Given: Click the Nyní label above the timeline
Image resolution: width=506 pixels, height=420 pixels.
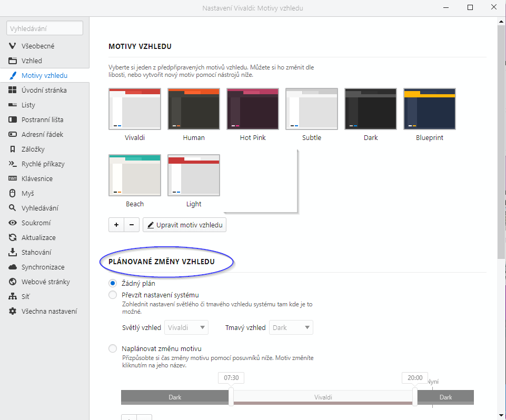Looking at the screenshot, I should 433,382.
